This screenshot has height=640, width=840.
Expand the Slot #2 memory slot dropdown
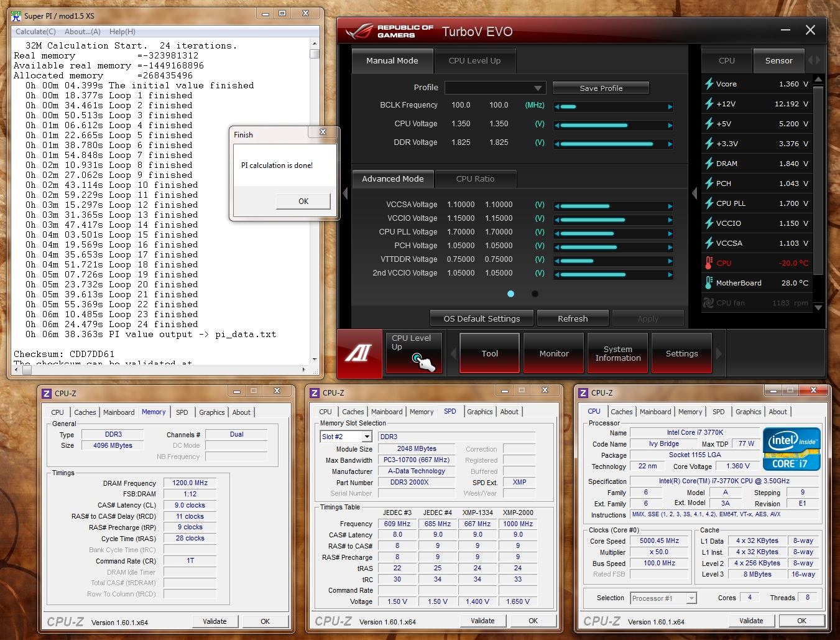pyautogui.click(x=367, y=437)
